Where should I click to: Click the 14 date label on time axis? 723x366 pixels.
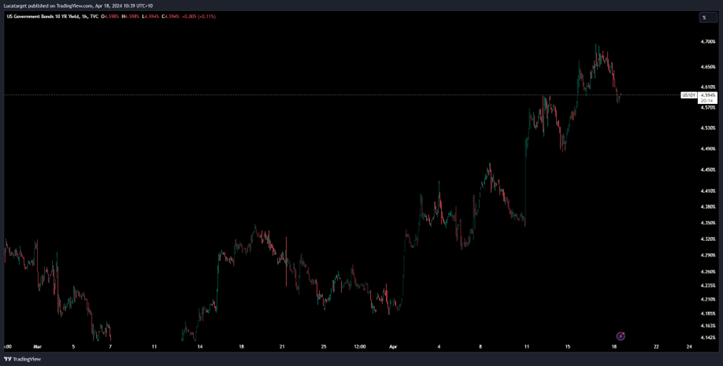[199, 346]
